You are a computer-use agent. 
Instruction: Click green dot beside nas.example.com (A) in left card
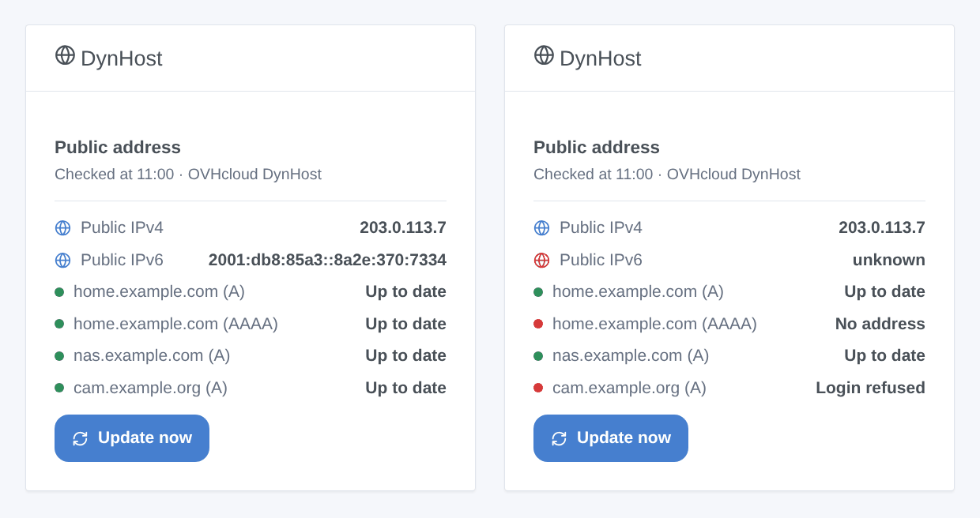[x=59, y=356]
